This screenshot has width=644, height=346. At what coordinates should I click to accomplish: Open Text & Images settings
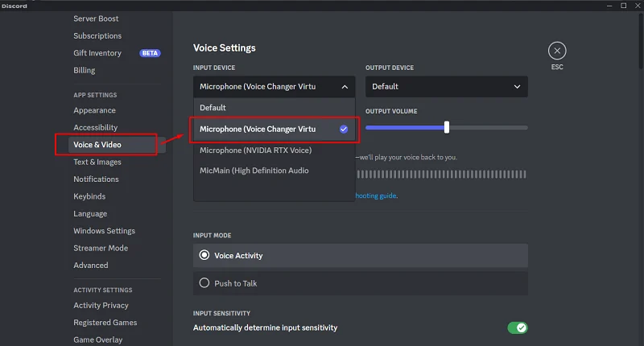click(x=97, y=162)
